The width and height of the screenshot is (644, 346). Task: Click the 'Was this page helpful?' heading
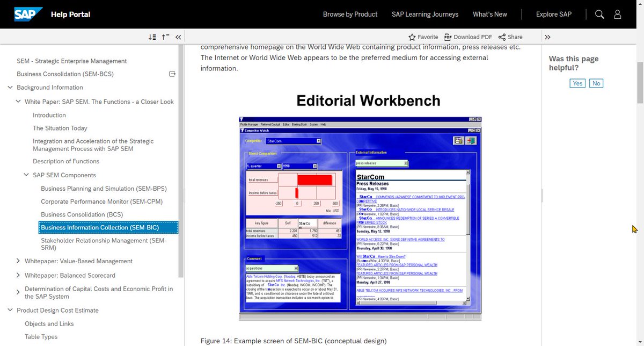574,63
